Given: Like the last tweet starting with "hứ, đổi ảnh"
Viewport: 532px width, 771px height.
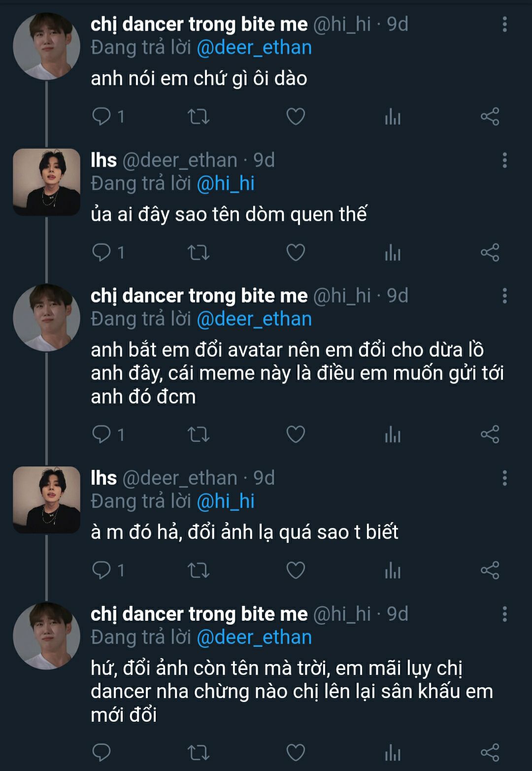Looking at the screenshot, I should point(296,753).
